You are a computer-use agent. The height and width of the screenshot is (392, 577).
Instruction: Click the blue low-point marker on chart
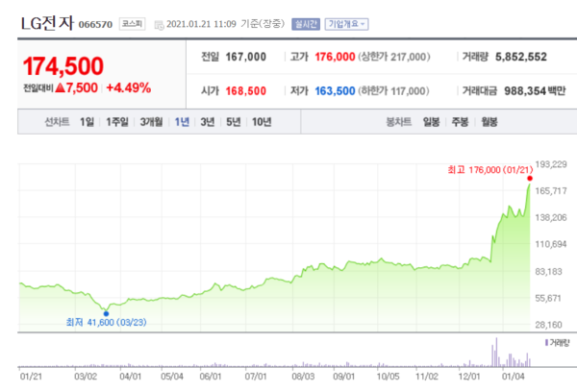[x=106, y=313]
